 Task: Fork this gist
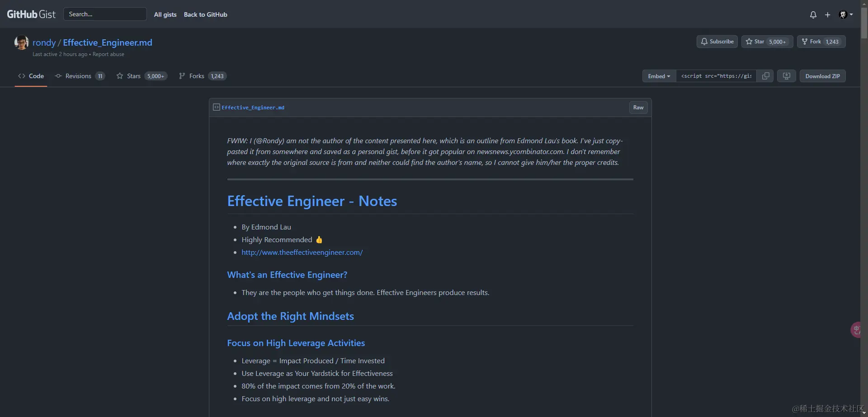click(811, 42)
